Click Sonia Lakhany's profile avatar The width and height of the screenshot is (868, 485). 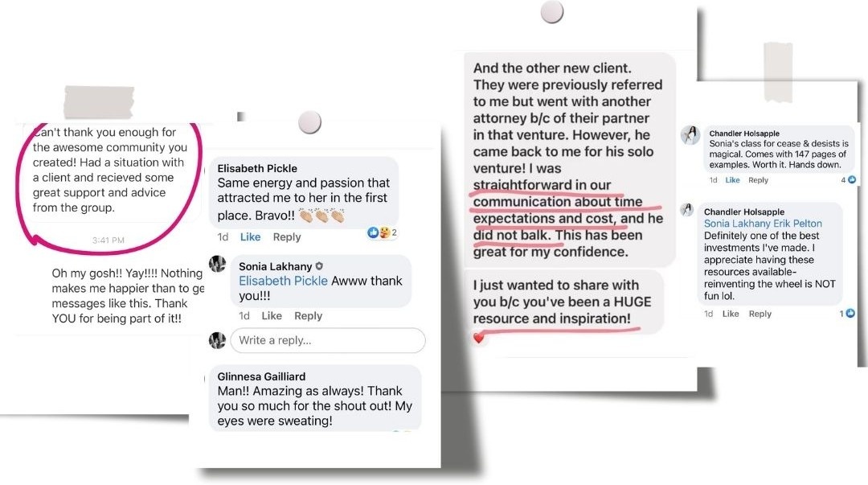coord(218,264)
